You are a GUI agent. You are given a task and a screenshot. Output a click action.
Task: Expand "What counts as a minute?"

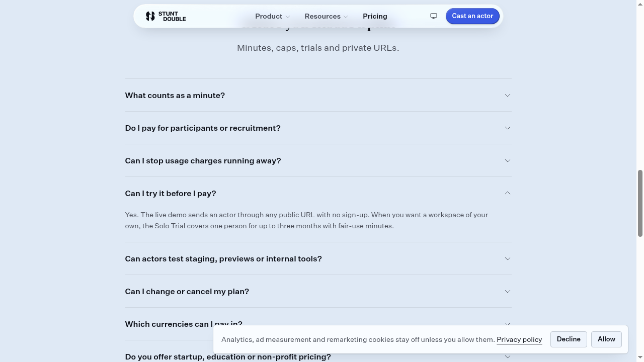318,96
